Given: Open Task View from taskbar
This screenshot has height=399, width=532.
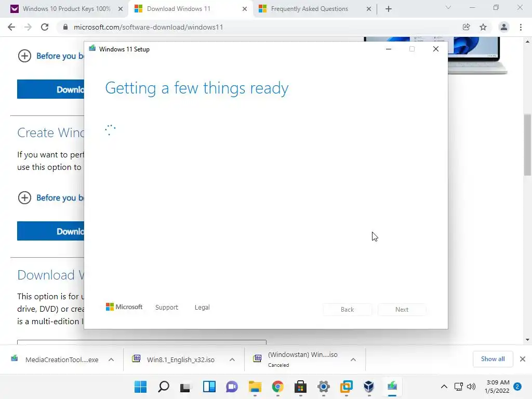Looking at the screenshot, I should [x=186, y=387].
